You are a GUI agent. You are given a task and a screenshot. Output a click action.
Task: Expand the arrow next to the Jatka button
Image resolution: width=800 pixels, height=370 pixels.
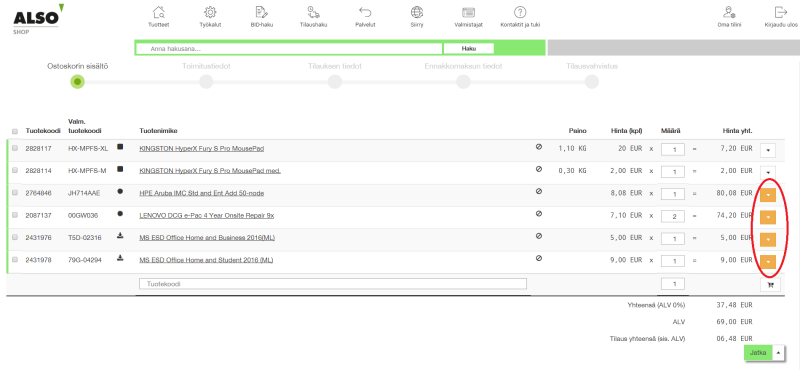pos(778,352)
